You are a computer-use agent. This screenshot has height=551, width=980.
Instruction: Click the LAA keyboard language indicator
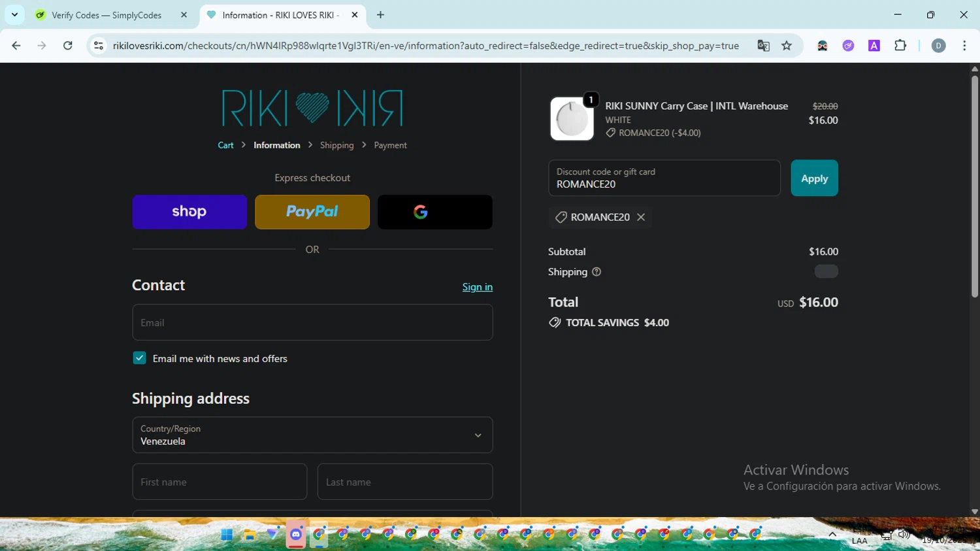(860, 541)
